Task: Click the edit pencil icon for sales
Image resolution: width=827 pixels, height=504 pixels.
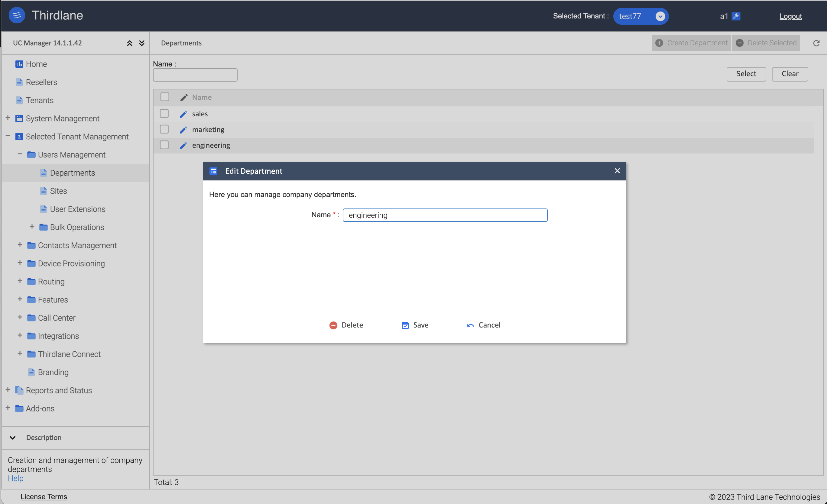Action: click(x=184, y=113)
